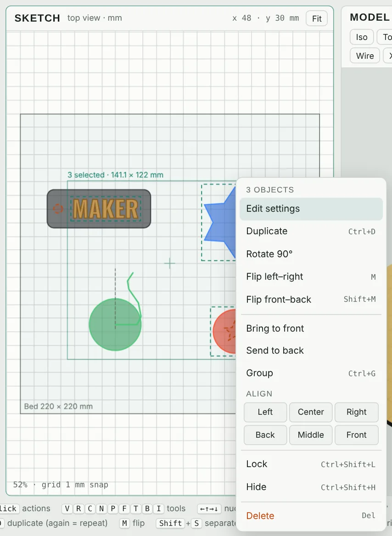Click the B tool shortcut key
This screenshot has height=536, width=392.
point(147,508)
